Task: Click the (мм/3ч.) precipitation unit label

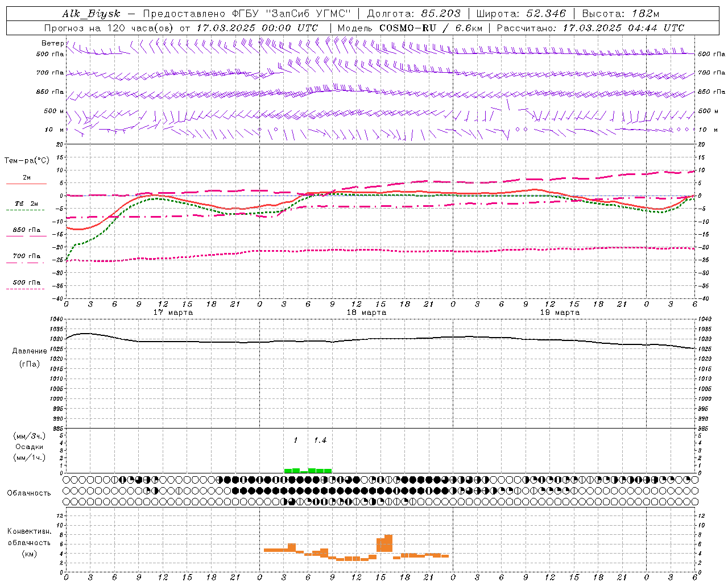Action: (x=30, y=436)
